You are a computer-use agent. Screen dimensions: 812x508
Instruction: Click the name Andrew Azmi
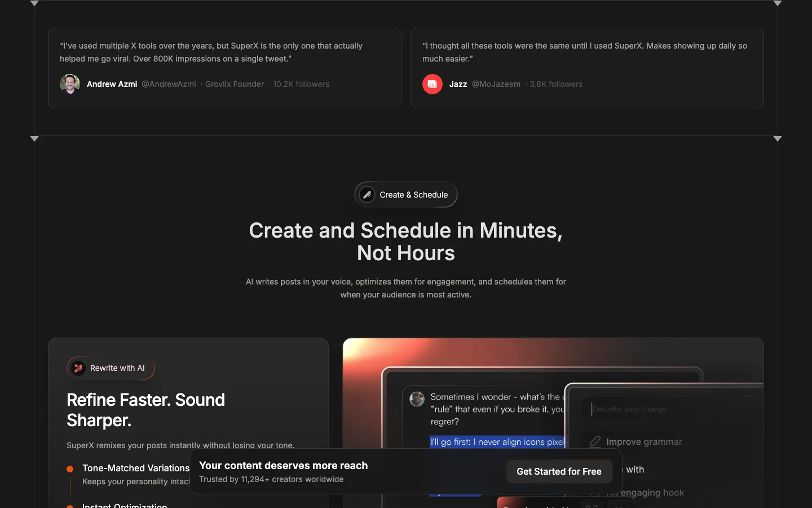click(x=112, y=84)
